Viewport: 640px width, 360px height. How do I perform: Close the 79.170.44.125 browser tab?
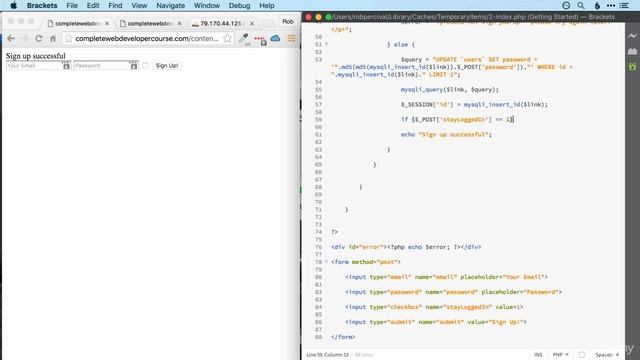click(252, 24)
